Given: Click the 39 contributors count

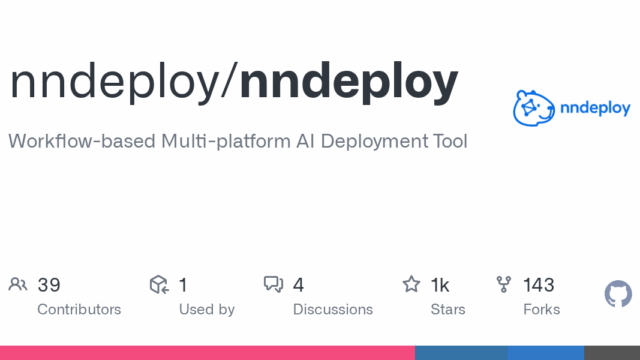Looking at the screenshot, I should [x=49, y=285].
